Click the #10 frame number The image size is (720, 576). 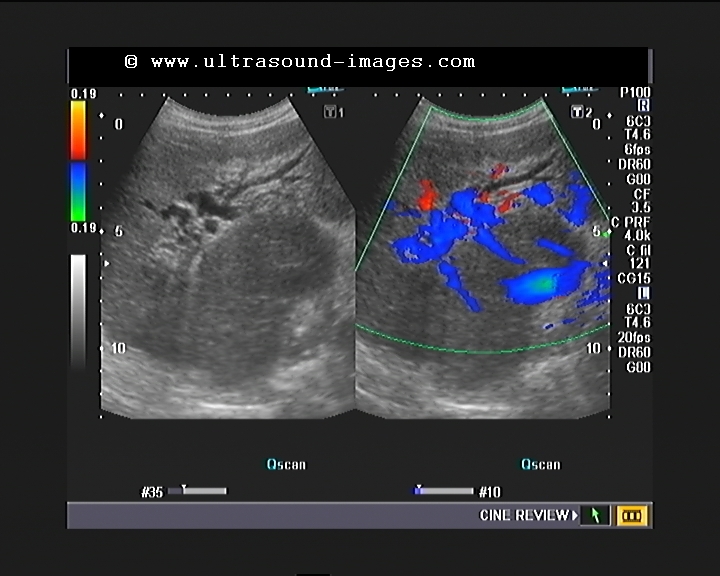[490, 492]
